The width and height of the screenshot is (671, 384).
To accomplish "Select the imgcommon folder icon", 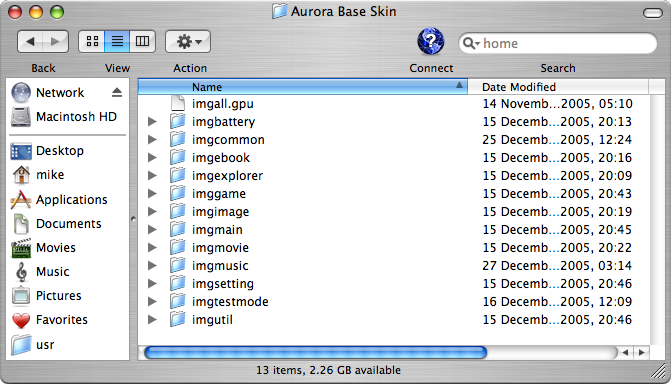I will (x=178, y=140).
